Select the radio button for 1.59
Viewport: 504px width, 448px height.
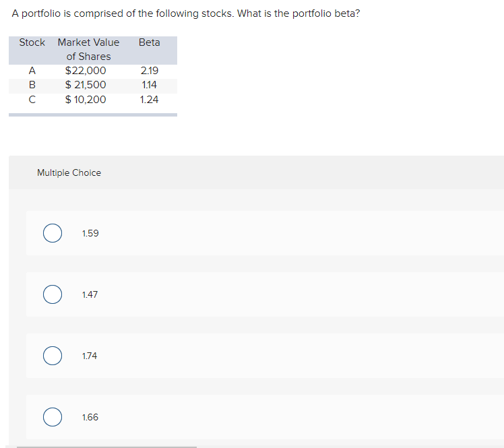coord(53,233)
